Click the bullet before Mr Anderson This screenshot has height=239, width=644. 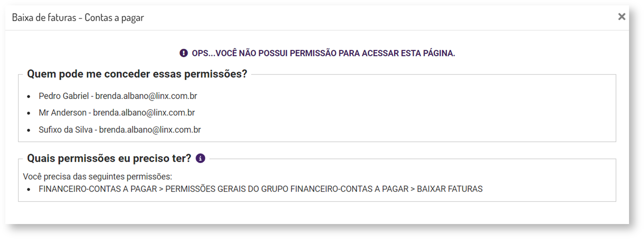(x=29, y=113)
